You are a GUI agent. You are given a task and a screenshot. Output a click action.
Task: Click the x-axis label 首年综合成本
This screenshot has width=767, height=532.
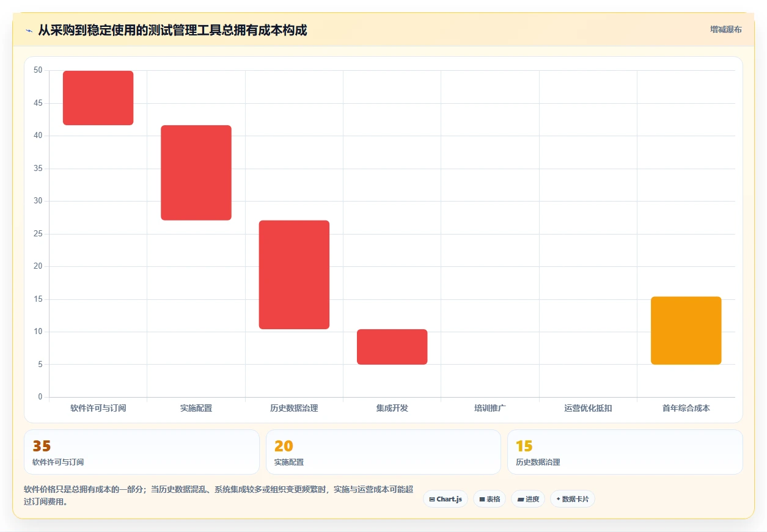686,408
